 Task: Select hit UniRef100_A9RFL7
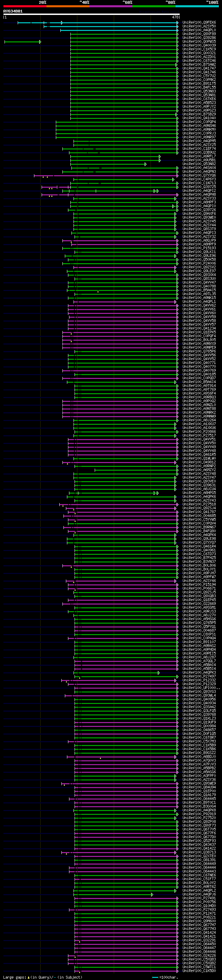click(x=199, y=156)
